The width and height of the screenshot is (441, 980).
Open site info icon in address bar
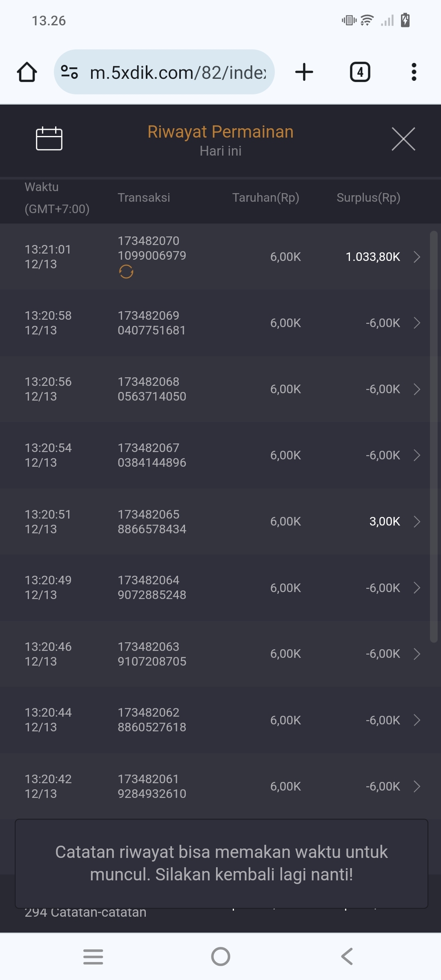tap(69, 72)
